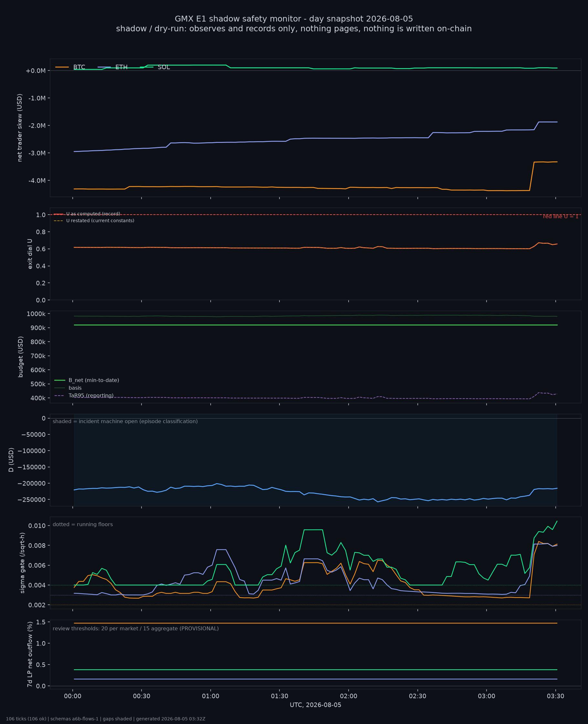Click the footer text '106 ticks (106 ok)'
This screenshot has width=588, height=724.
tap(26, 719)
